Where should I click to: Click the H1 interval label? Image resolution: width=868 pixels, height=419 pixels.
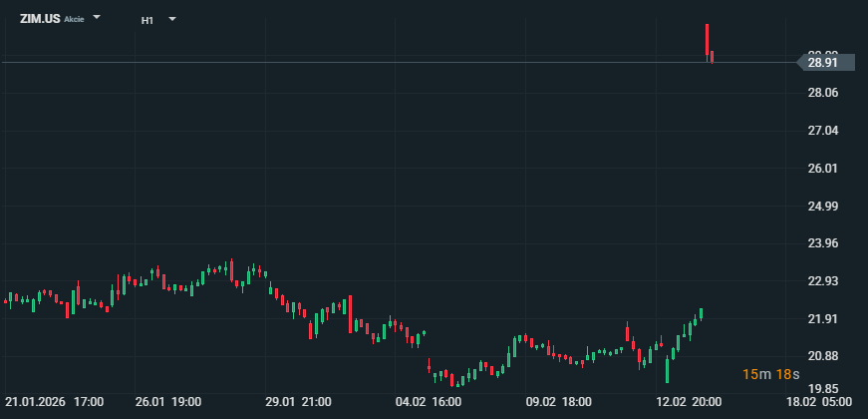pos(147,19)
